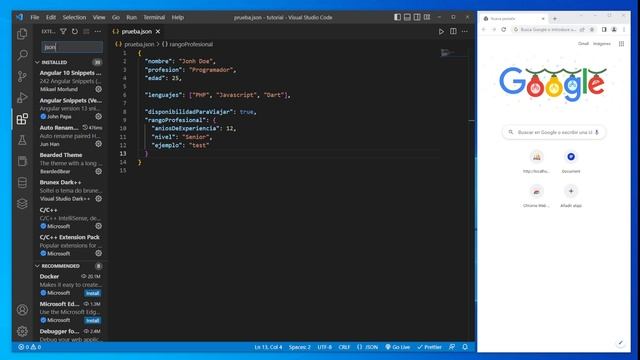
Task: Change indentation via Spaces: 2
Action: (300, 347)
